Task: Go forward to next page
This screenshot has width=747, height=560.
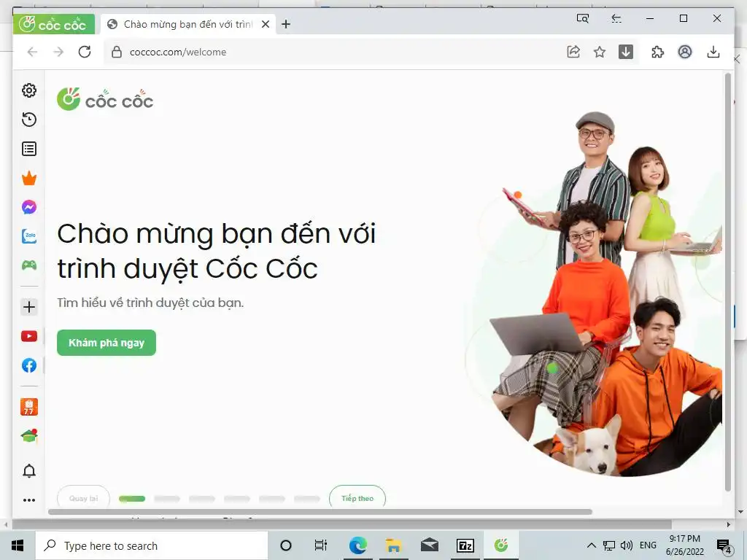Action: (x=58, y=52)
